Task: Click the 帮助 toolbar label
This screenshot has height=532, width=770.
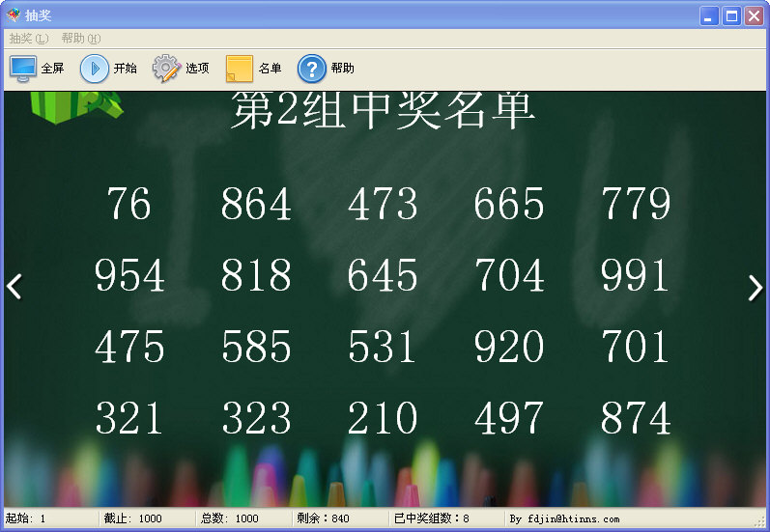Action: point(342,69)
